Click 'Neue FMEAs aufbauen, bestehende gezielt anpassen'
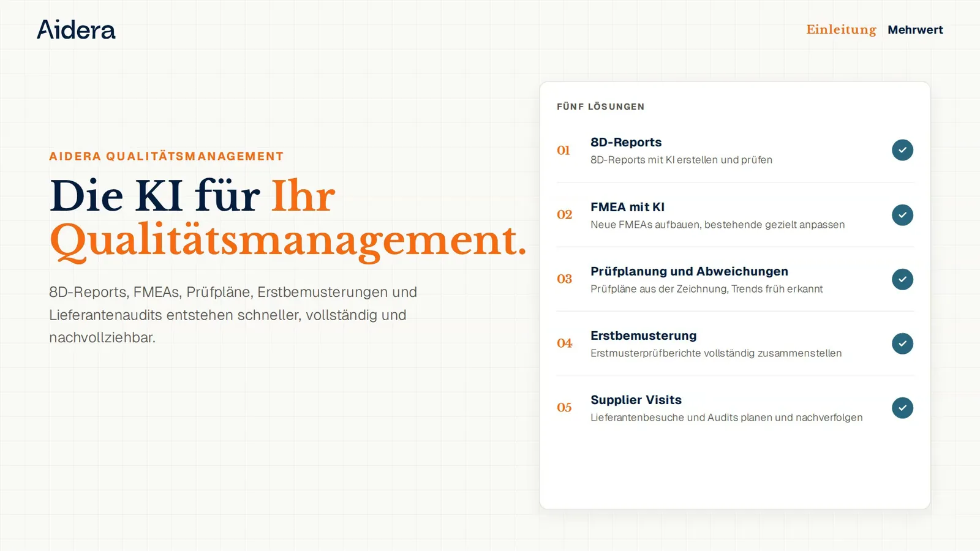The width and height of the screenshot is (980, 551). pyautogui.click(x=717, y=225)
